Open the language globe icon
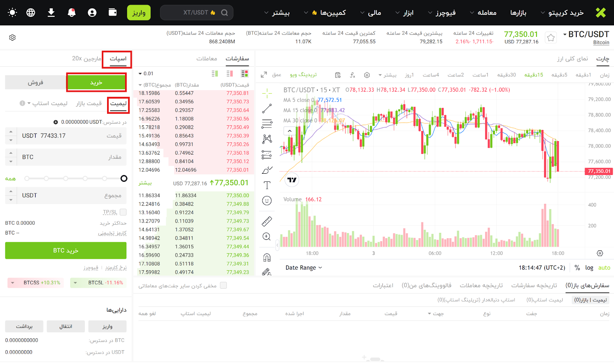This screenshot has height=364, width=614. [x=31, y=13]
